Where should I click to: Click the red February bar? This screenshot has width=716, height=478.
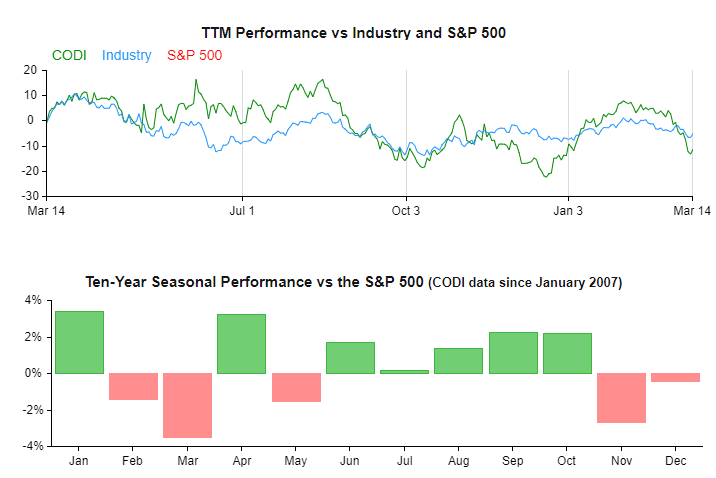pyautogui.click(x=133, y=386)
